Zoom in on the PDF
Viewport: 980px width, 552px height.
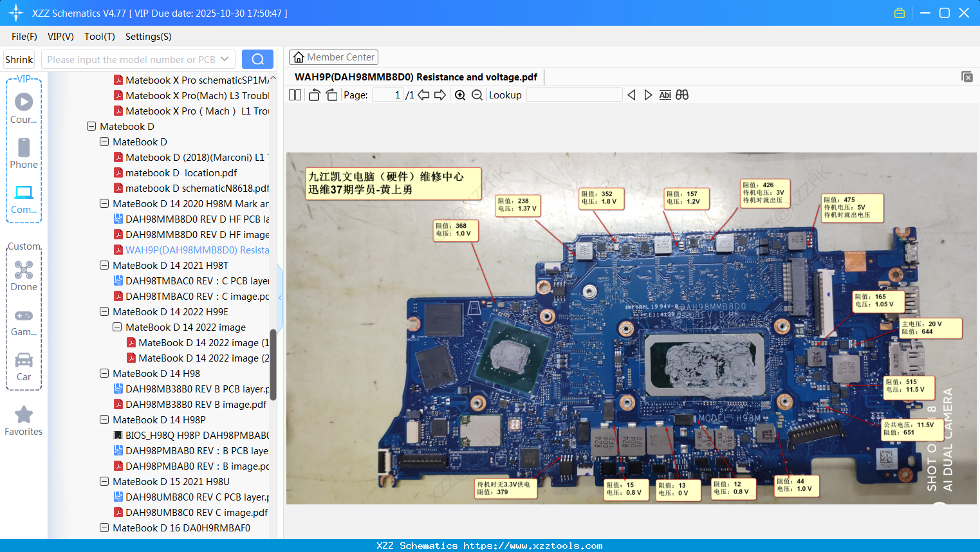pos(460,95)
